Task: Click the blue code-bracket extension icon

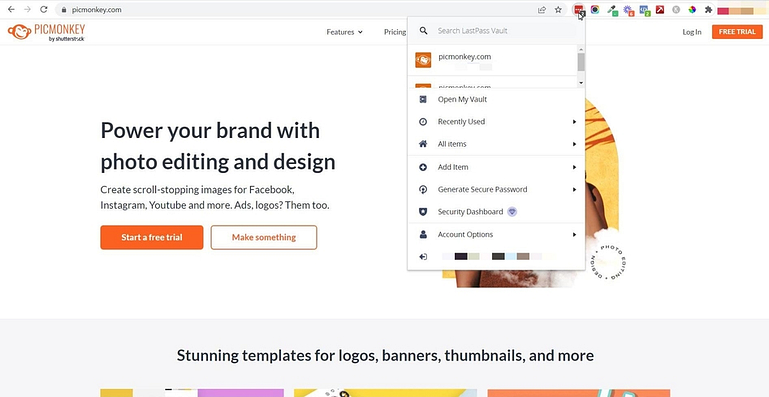Action: [x=644, y=10]
